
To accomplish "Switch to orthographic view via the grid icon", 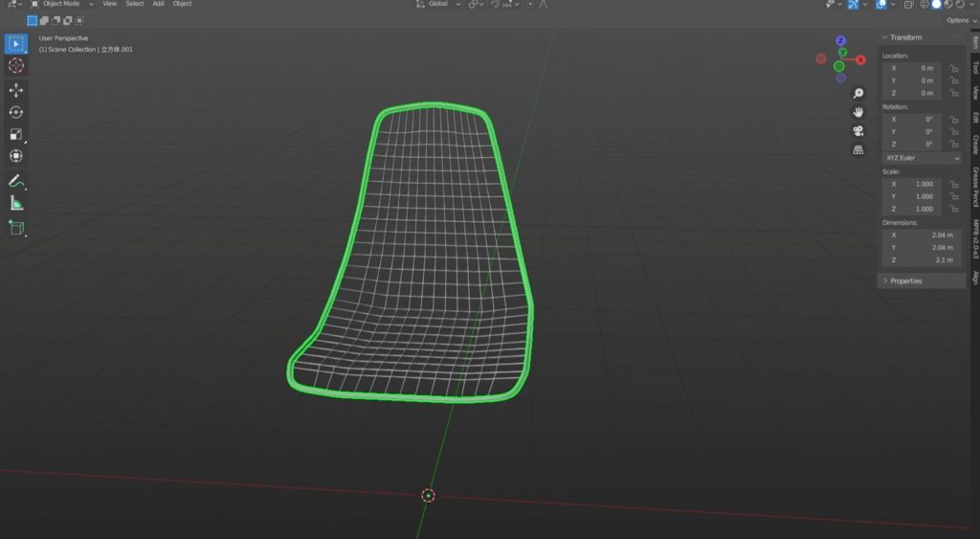I will coord(858,150).
